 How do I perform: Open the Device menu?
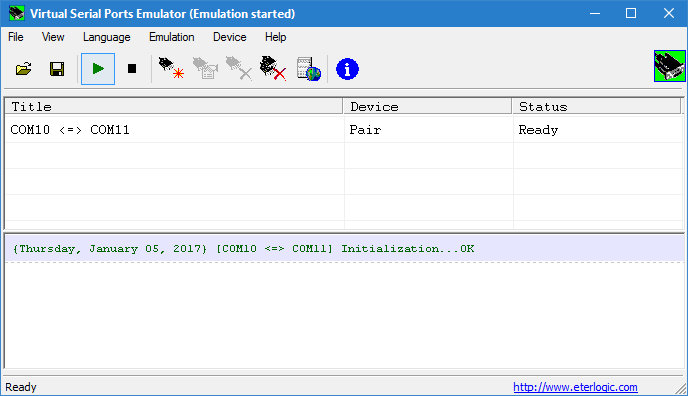point(229,37)
